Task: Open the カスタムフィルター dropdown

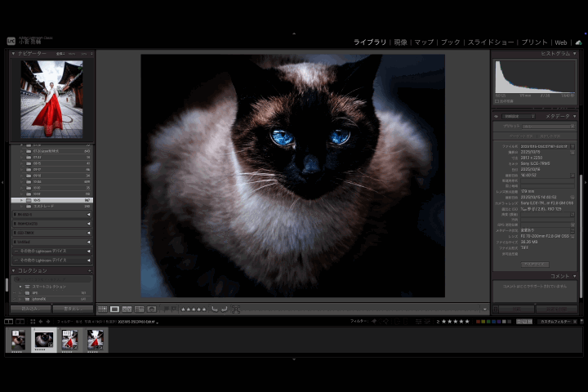Action: tap(557, 322)
